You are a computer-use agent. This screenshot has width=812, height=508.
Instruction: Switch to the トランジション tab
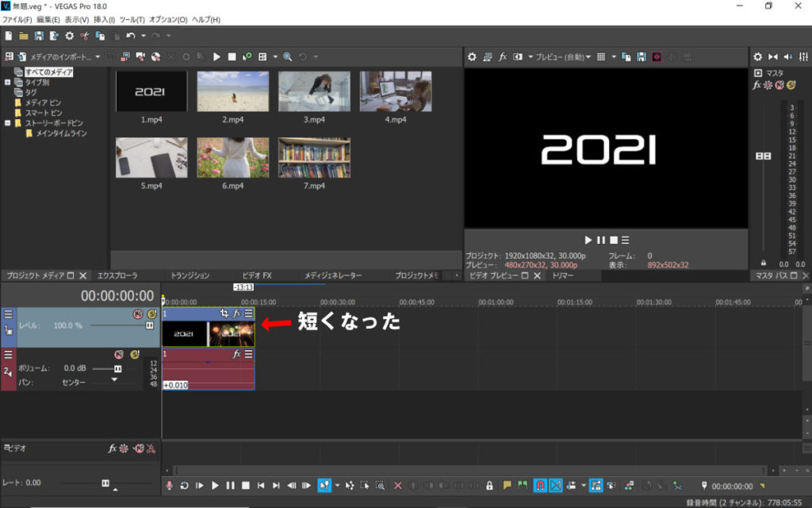coord(190,275)
